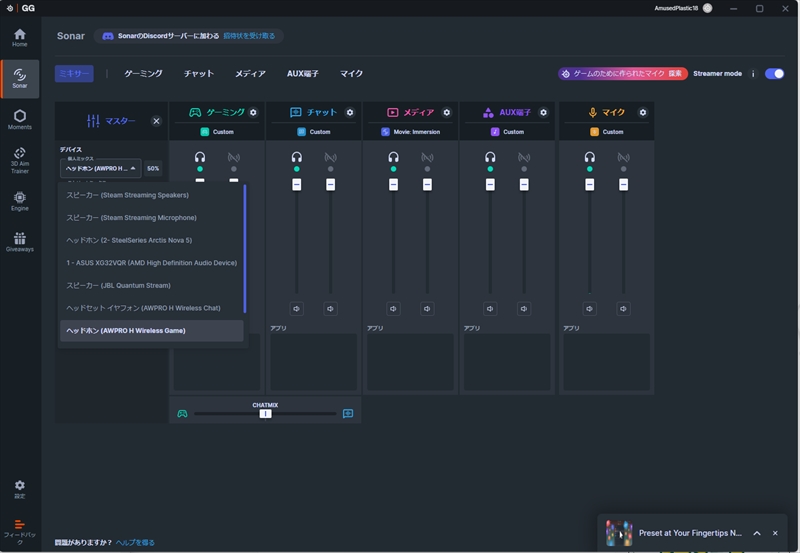Open the Home sidebar page

(19, 38)
